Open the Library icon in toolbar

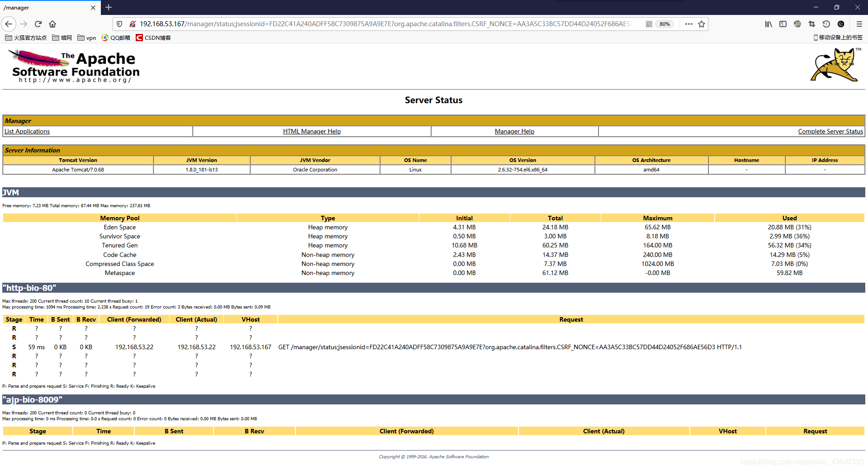[x=768, y=24]
